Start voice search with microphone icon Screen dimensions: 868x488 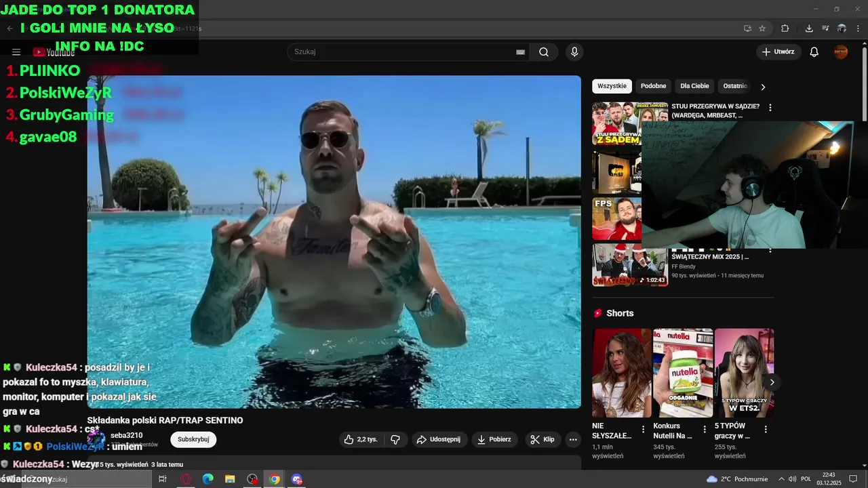pyautogui.click(x=574, y=52)
